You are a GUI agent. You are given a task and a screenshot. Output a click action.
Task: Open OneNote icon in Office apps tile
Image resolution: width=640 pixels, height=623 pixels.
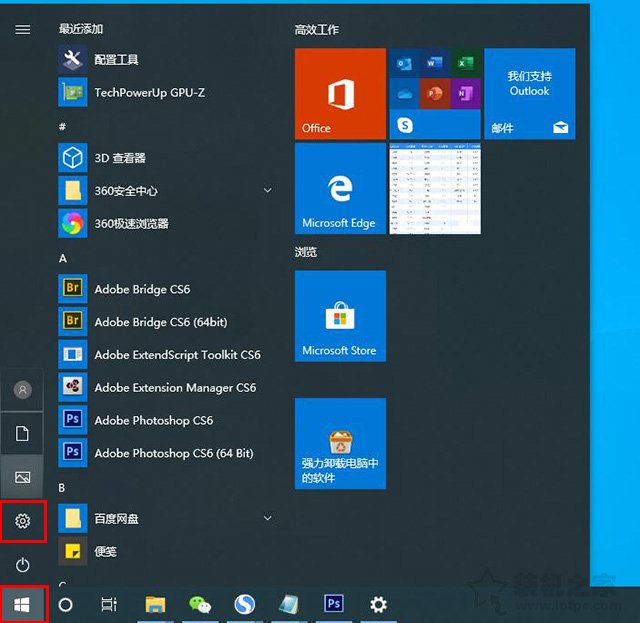[x=465, y=94]
